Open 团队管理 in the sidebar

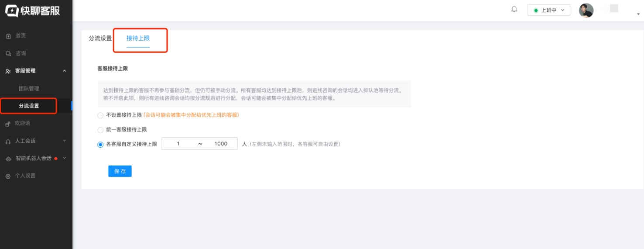coord(29,88)
